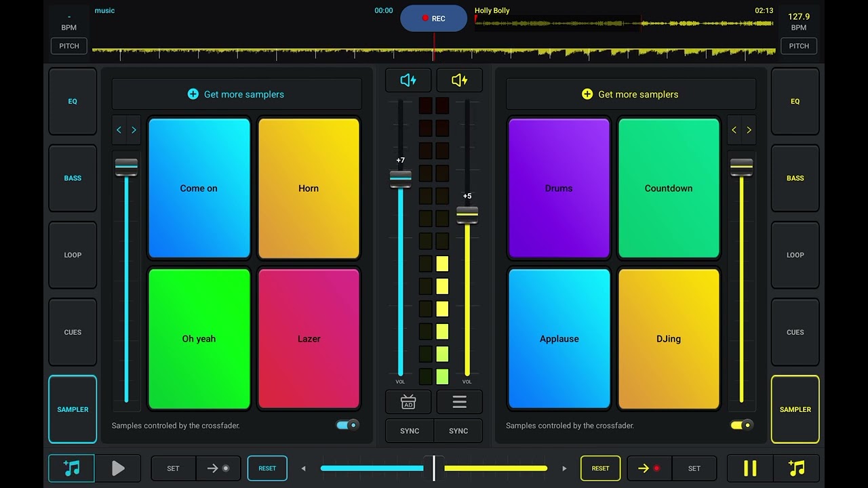868x488 pixels.
Task: Trigger the DJing sample pad
Action: [669, 339]
